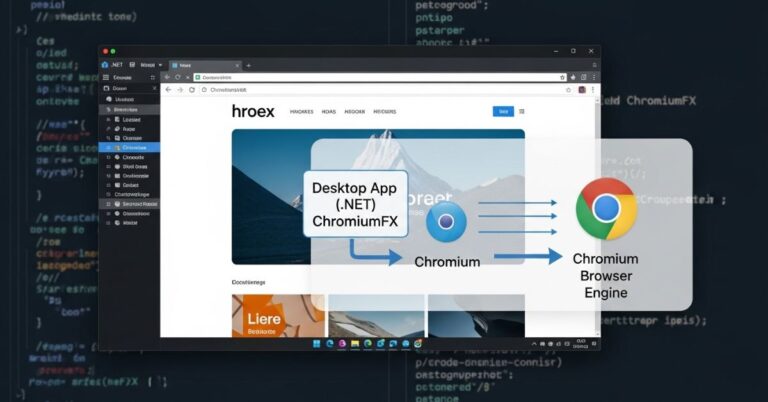Select the sidebar row directly under Doaen
Screen dimensions: 768x402
pos(129,99)
